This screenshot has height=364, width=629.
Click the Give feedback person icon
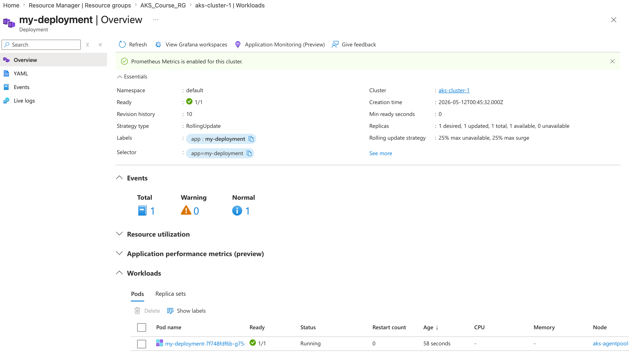(335, 45)
